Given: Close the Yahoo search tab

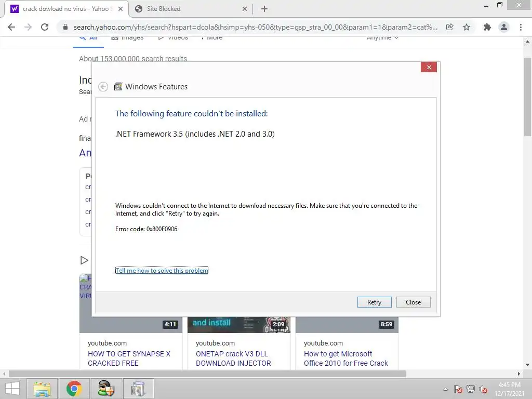Looking at the screenshot, I should [x=121, y=9].
